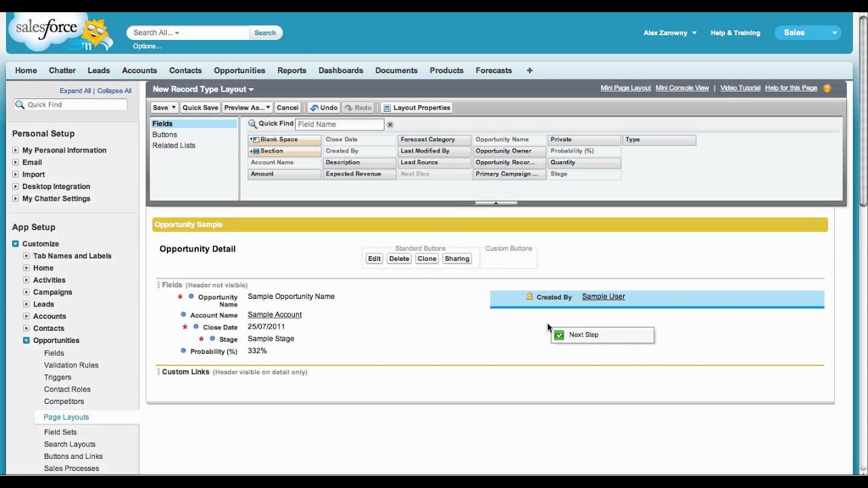Click the lock icon beside Created By
Image resolution: width=868 pixels, height=488 pixels.
[x=529, y=296]
